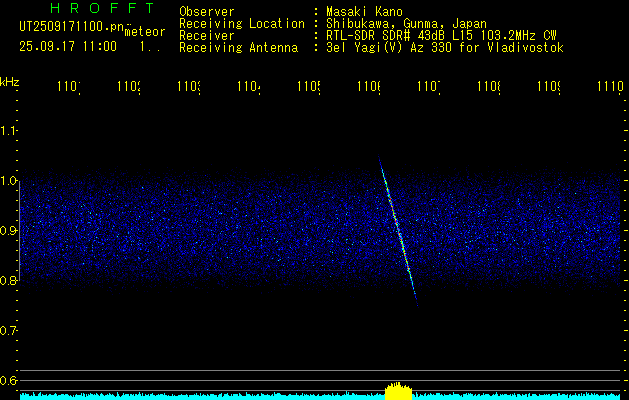The image size is (629, 400).
Task: Click the yellow signal peak in power graph
Action: pyautogui.click(x=398, y=389)
